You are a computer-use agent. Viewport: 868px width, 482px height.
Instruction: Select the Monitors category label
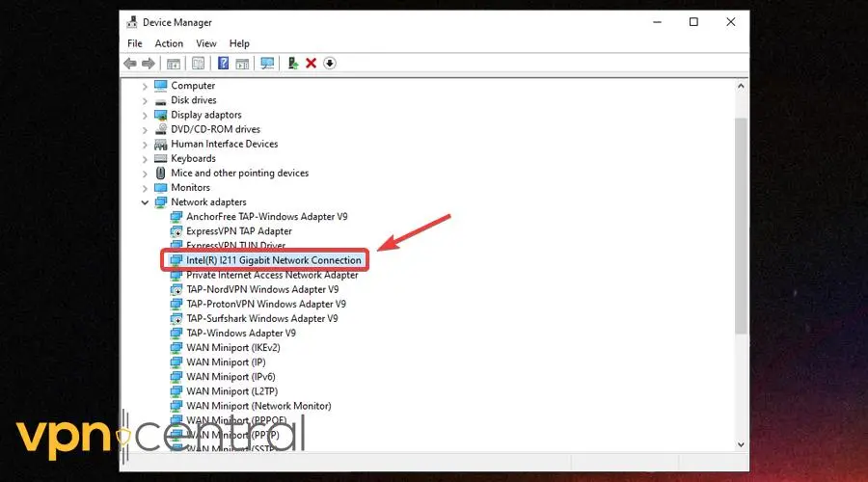[x=190, y=188]
